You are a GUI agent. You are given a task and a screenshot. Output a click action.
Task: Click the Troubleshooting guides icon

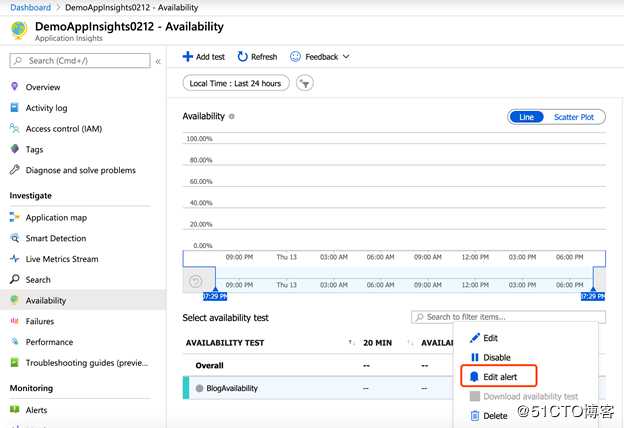click(x=14, y=362)
